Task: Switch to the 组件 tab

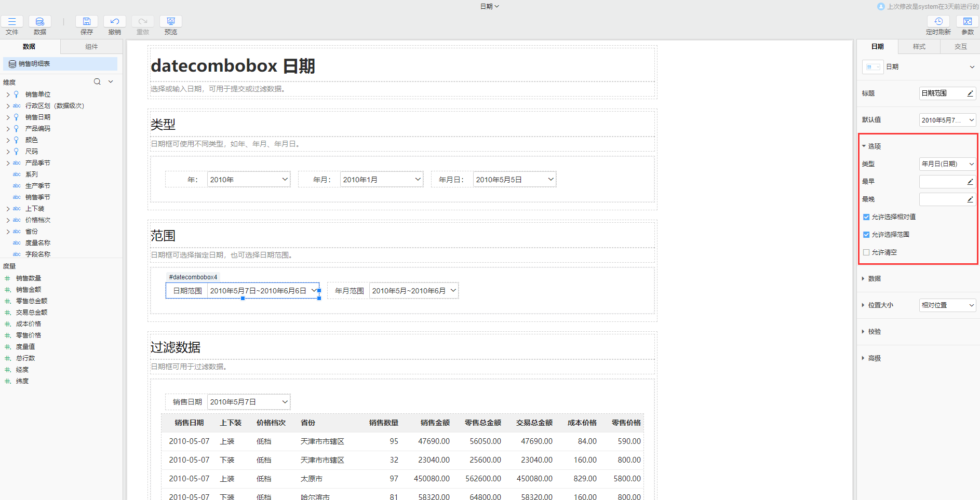Action: [91, 47]
